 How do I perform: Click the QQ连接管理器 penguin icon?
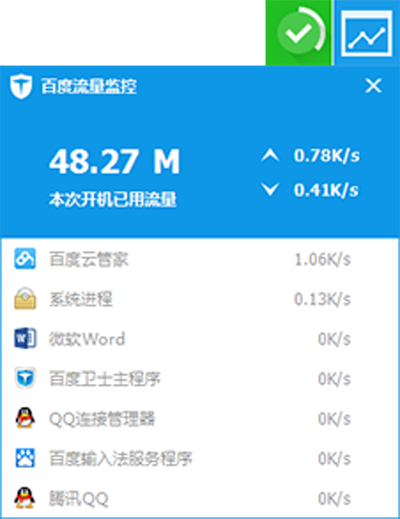[x=25, y=418]
